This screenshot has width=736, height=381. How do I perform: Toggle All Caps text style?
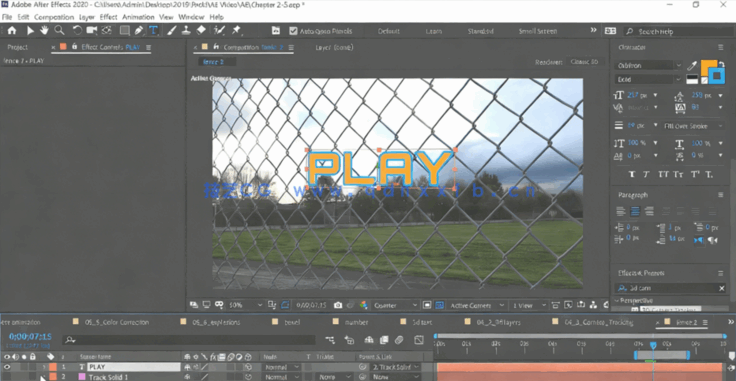tap(663, 174)
